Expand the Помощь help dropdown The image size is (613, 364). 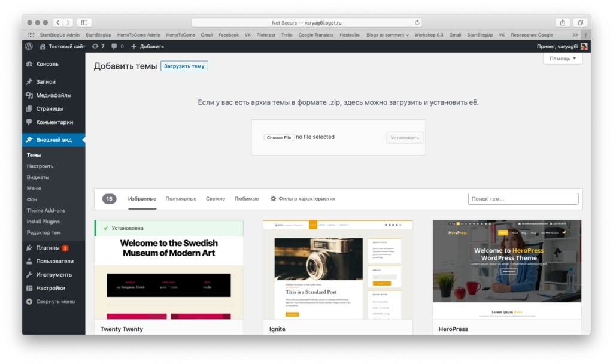(x=563, y=59)
